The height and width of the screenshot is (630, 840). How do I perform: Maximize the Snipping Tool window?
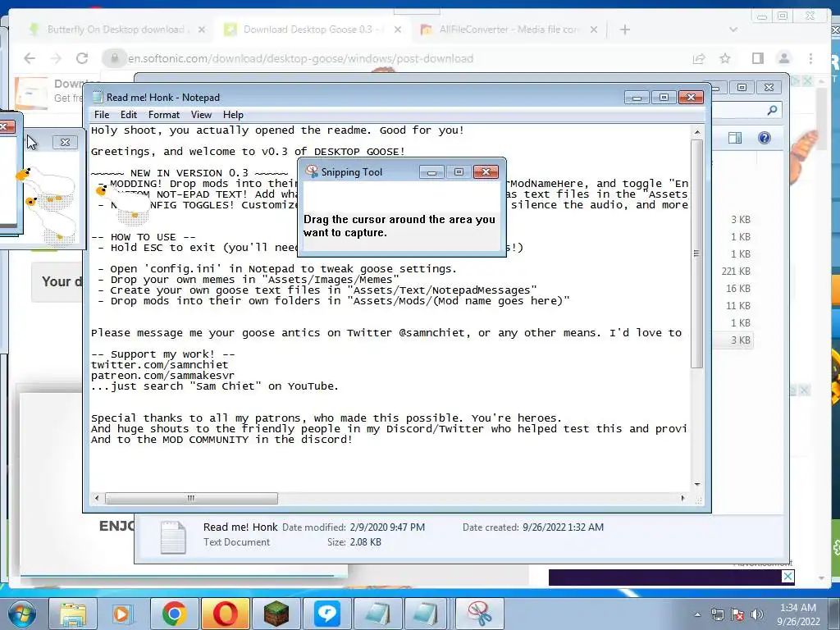pyautogui.click(x=459, y=172)
